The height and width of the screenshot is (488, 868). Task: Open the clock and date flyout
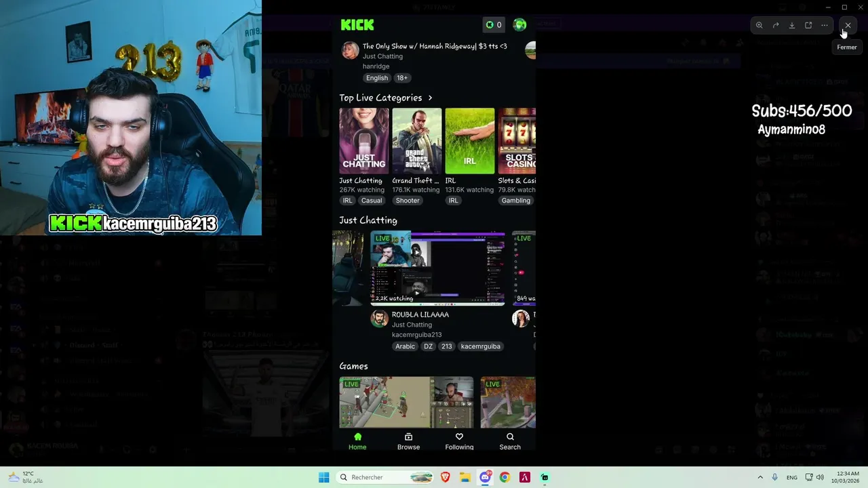point(847,477)
